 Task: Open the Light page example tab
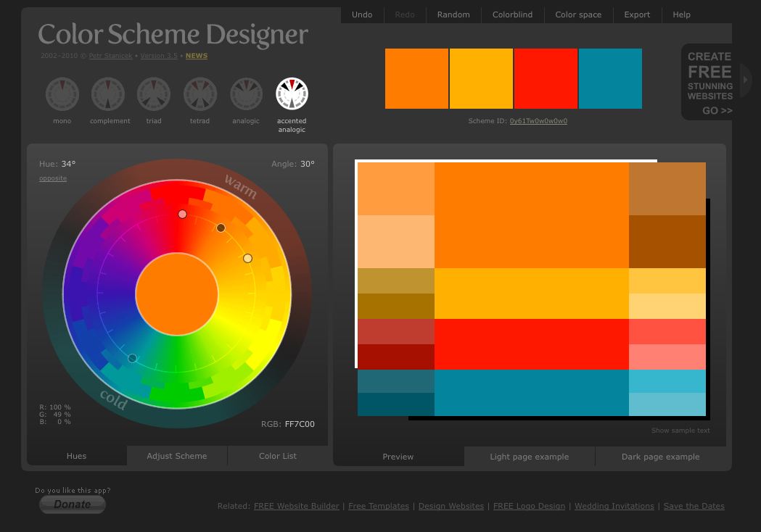pyautogui.click(x=529, y=457)
